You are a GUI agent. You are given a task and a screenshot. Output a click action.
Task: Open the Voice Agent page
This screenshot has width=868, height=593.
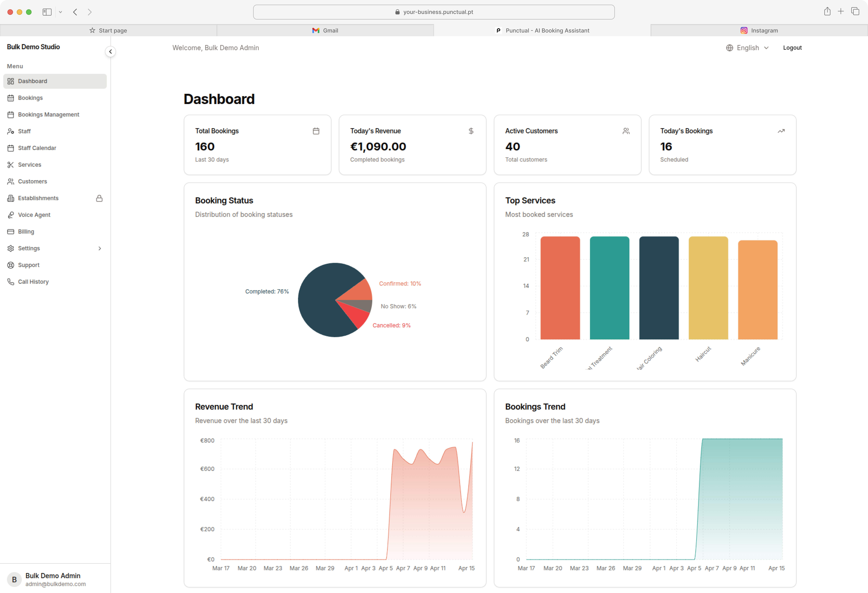55,215
